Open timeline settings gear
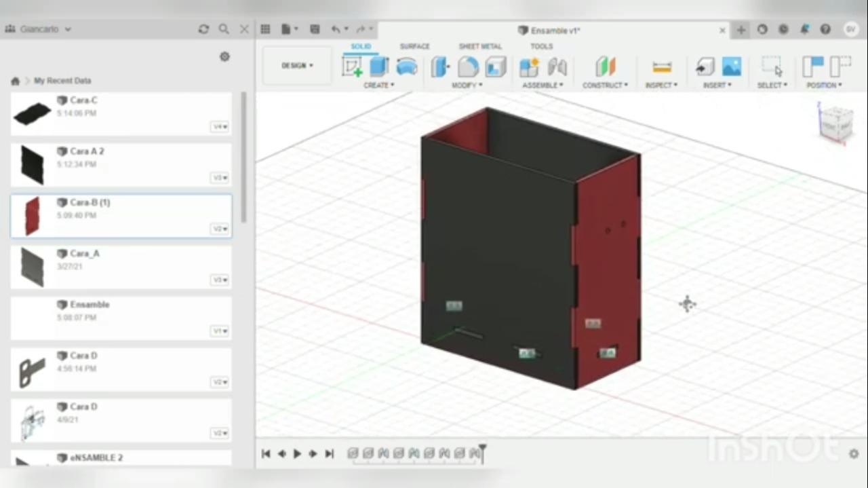This screenshot has width=868, height=488. pyautogui.click(x=854, y=453)
